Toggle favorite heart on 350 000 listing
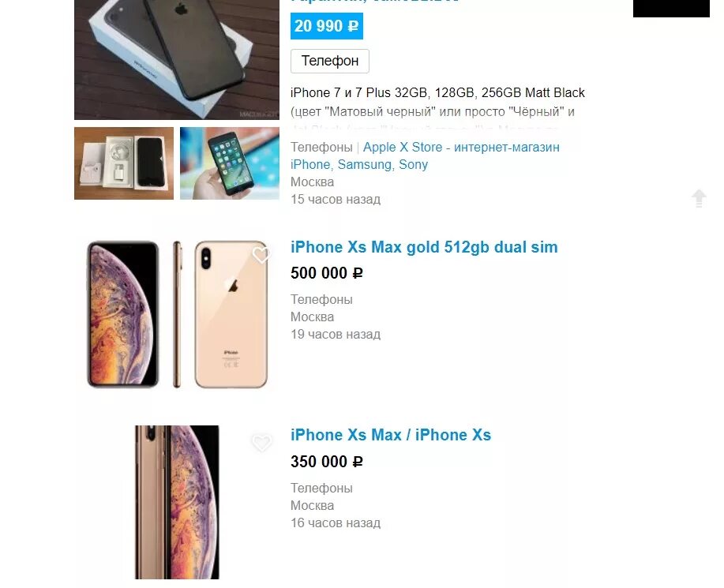This screenshot has height=588, width=724. point(261,443)
